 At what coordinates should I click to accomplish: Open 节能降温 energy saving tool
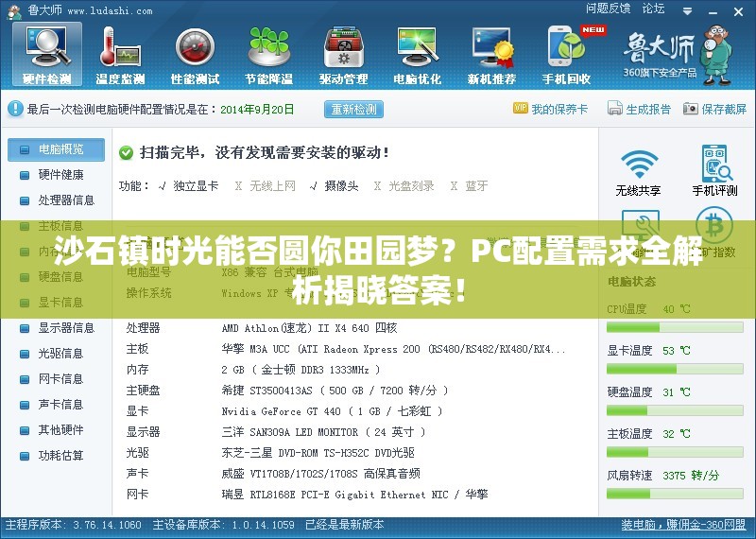click(269, 55)
